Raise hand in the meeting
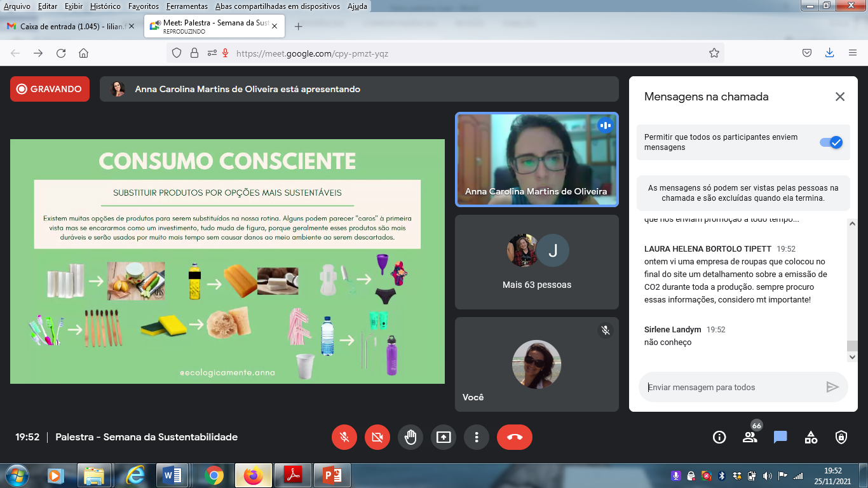Screen dimensions: 868x488 [x=410, y=437]
